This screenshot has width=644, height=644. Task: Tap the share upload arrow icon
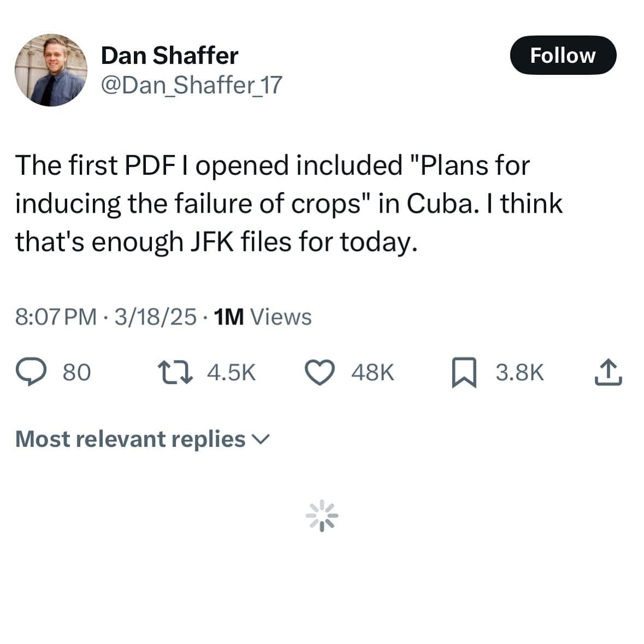[607, 373]
